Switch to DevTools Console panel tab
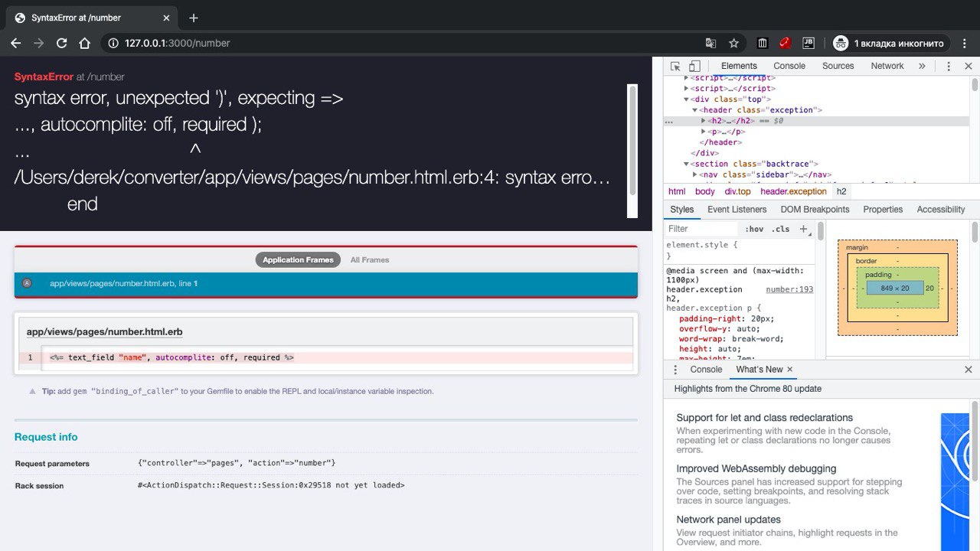 pos(789,66)
